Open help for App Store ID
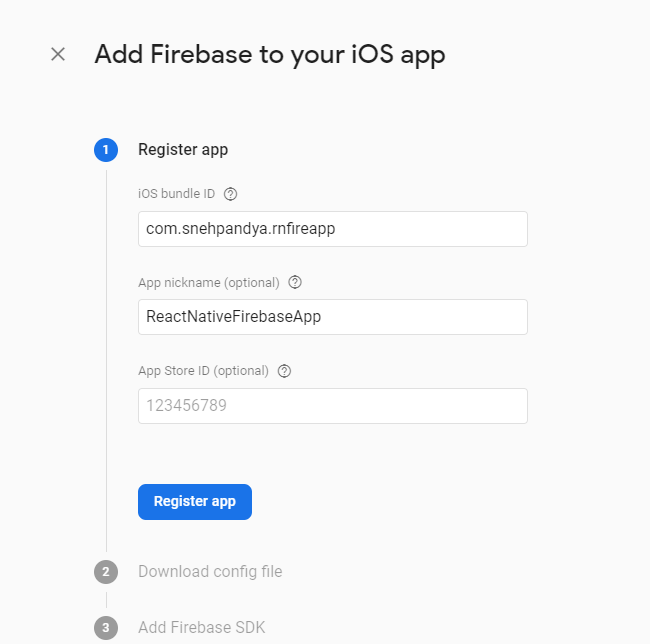 click(x=284, y=371)
